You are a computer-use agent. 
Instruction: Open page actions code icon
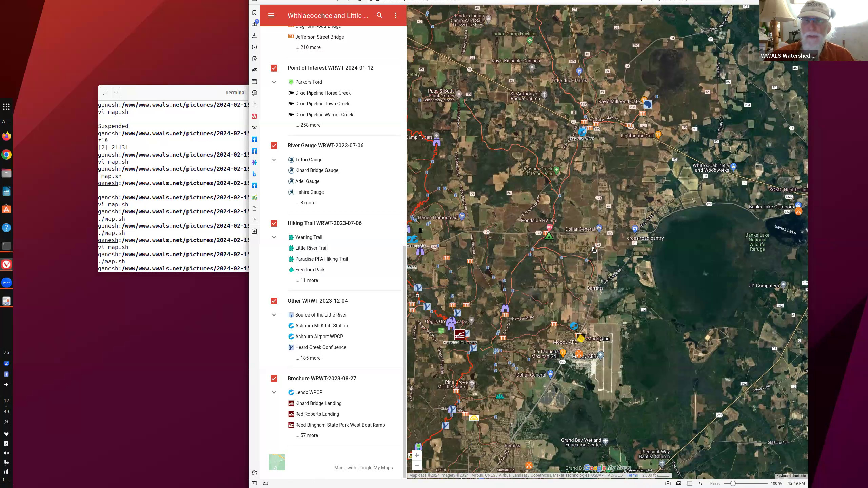click(x=701, y=483)
